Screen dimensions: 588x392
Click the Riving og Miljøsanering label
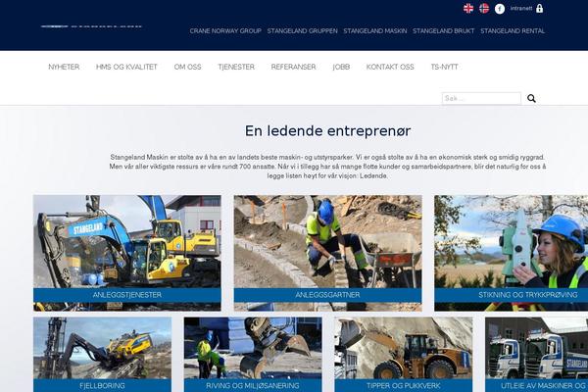coord(253,385)
